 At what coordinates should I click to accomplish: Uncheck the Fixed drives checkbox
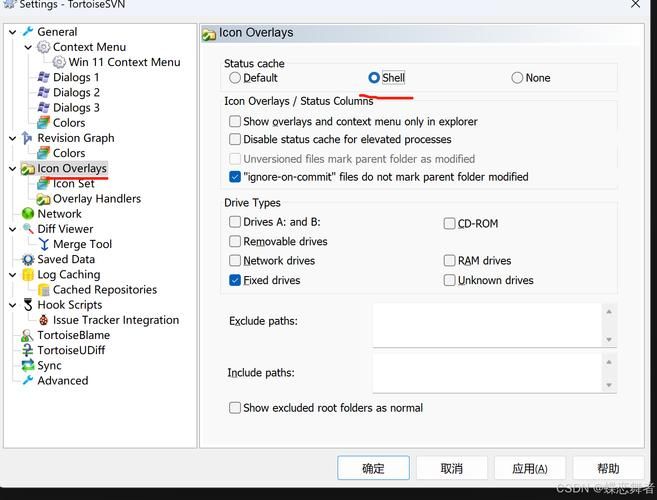(x=235, y=280)
